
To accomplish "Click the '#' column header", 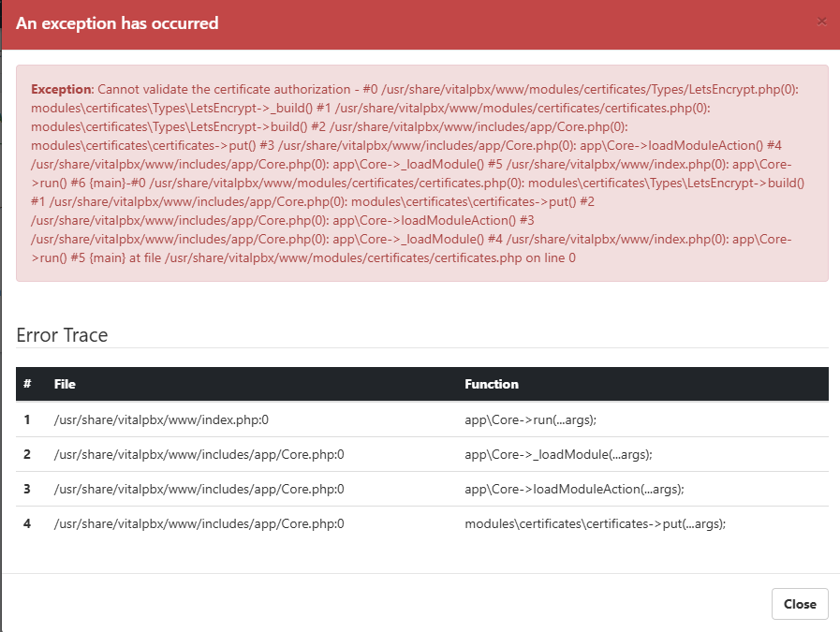I will click(28, 384).
